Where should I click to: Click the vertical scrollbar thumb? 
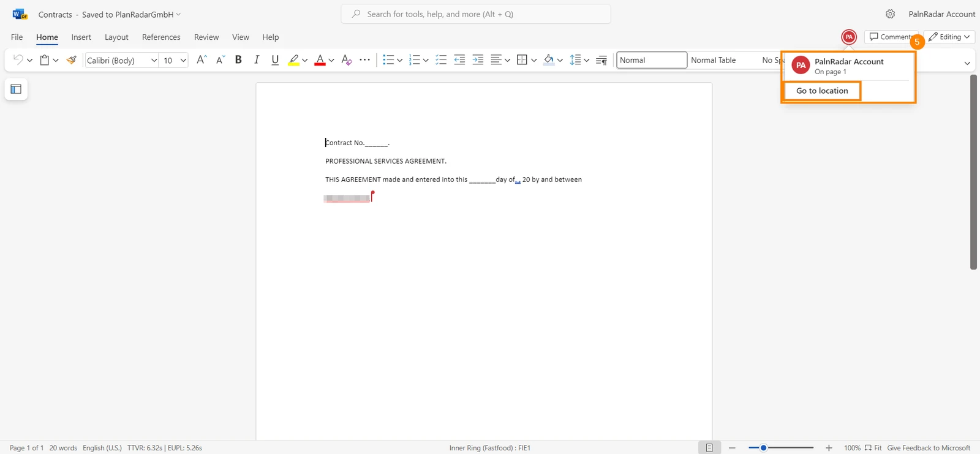(973, 172)
